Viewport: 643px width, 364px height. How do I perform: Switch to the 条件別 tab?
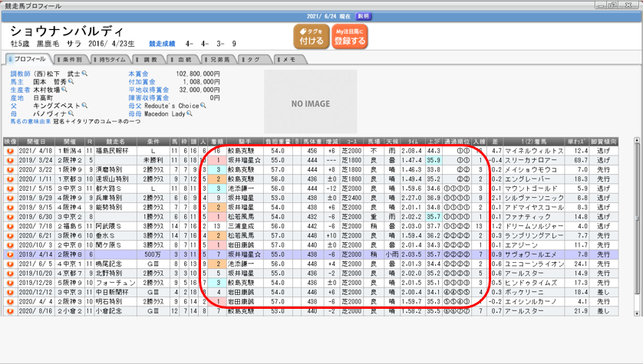pos(70,59)
